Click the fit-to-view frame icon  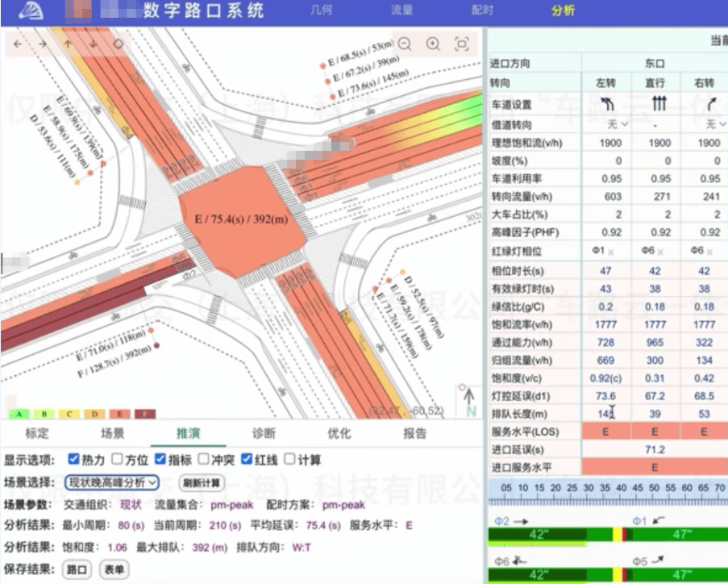[x=461, y=44]
